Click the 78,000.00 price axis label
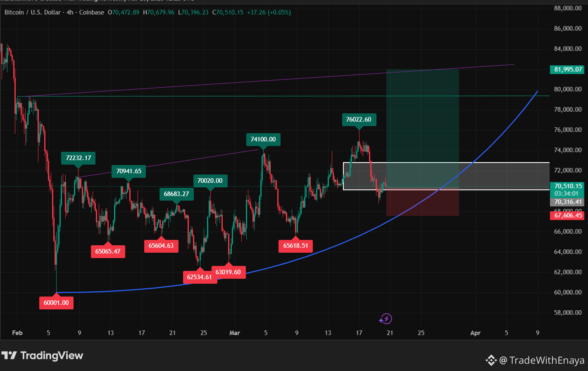 click(568, 110)
